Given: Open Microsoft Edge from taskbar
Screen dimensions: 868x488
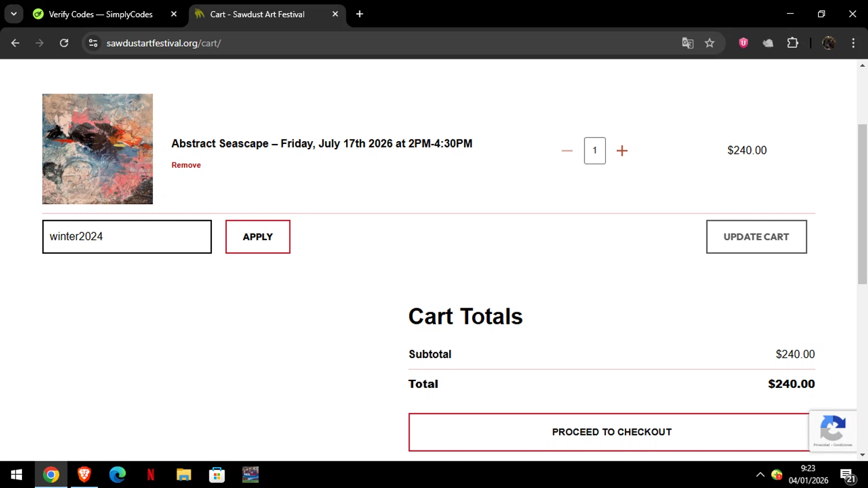Looking at the screenshot, I should tap(117, 475).
